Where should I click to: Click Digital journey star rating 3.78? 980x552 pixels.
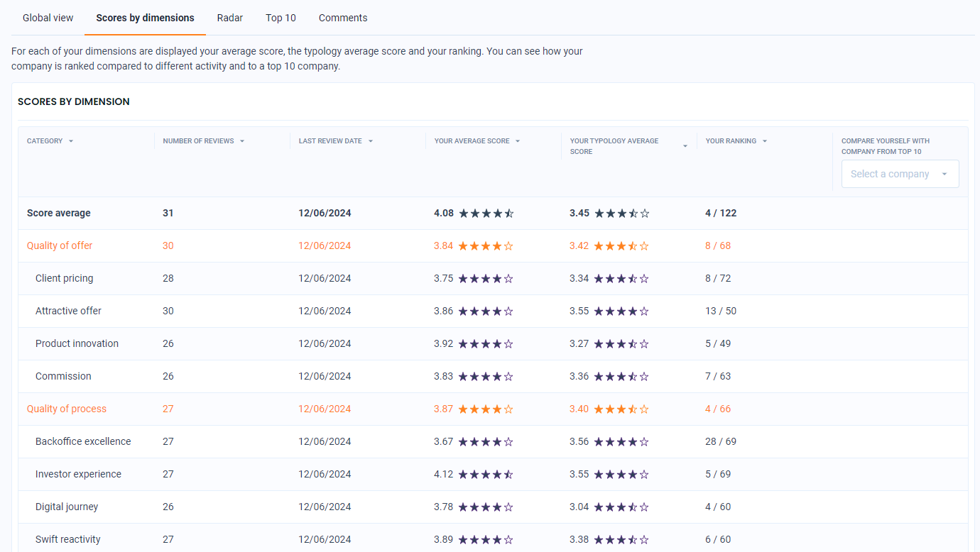pos(486,507)
